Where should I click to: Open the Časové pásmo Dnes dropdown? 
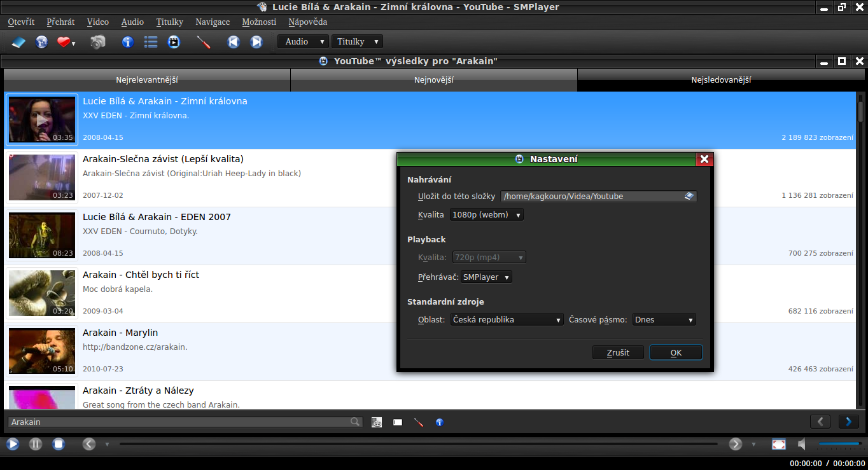click(x=664, y=319)
